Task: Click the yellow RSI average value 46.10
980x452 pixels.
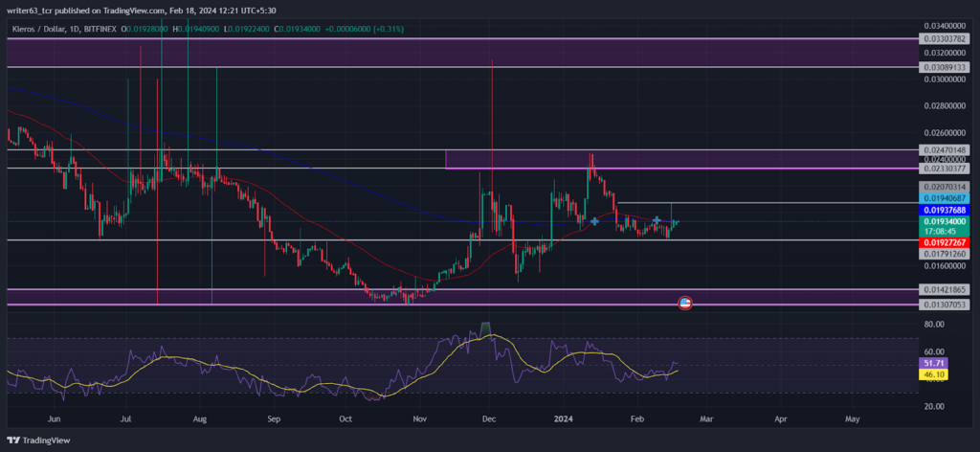Action: click(934, 374)
